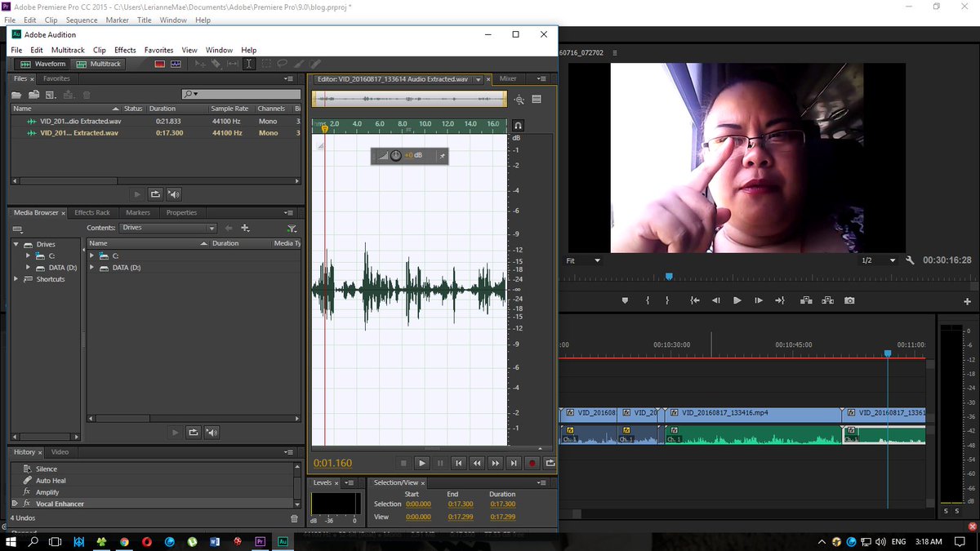Screen dimensions: 980x551
Task: Click the Files panel search field
Action: click(x=240, y=95)
